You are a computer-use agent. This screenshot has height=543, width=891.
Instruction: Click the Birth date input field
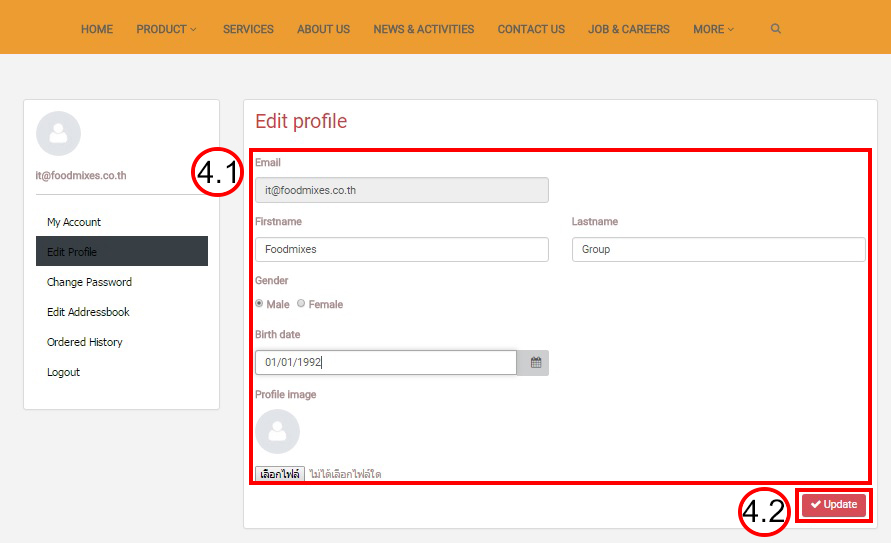coord(386,362)
